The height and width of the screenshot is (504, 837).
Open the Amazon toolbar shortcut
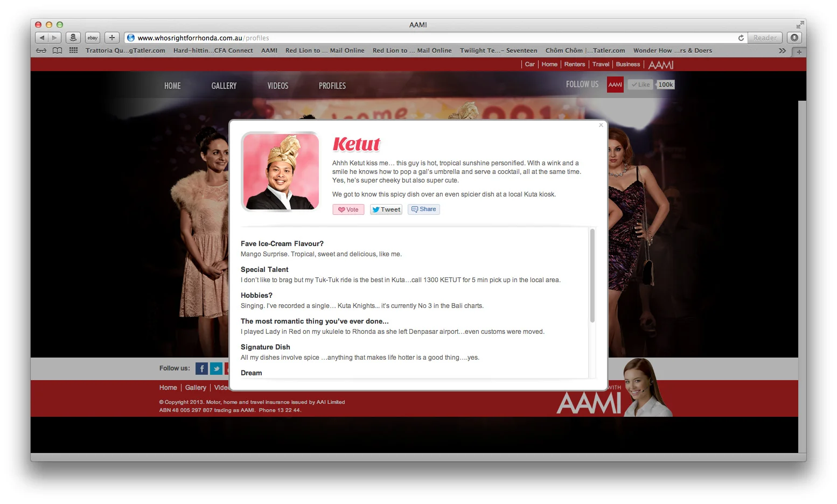tap(73, 38)
